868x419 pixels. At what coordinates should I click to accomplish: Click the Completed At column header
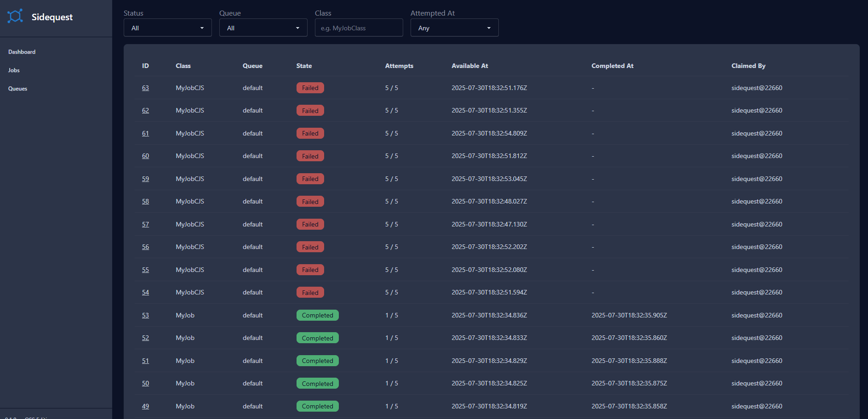coord(612,66)
